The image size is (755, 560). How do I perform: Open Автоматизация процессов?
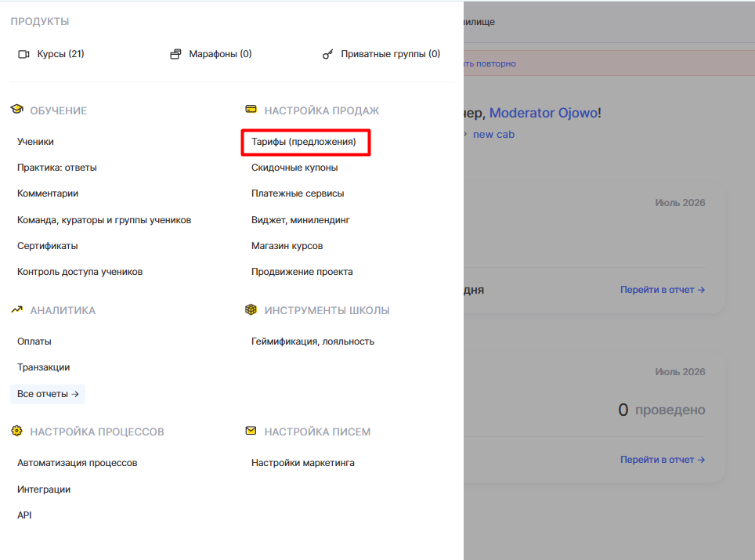point(77,463)
